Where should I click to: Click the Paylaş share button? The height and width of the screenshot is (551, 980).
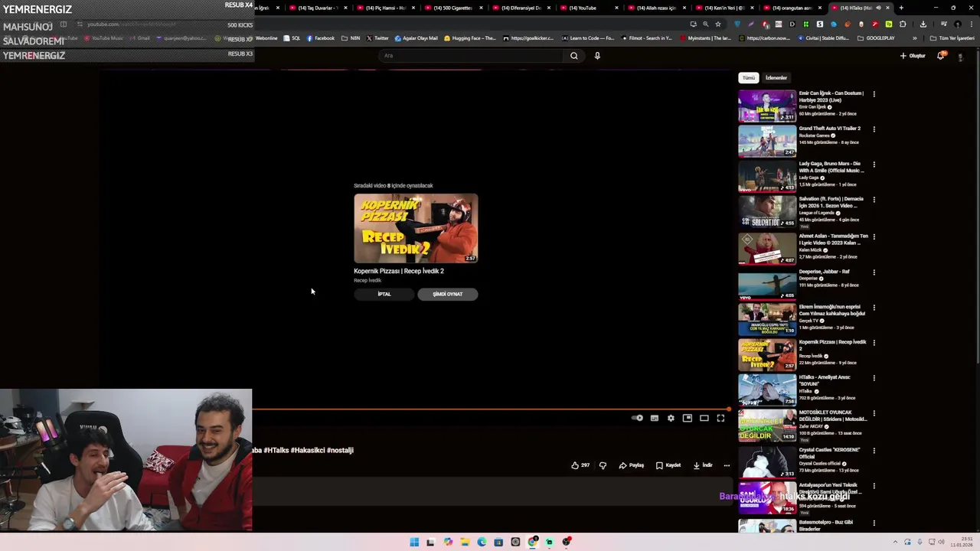632,465
